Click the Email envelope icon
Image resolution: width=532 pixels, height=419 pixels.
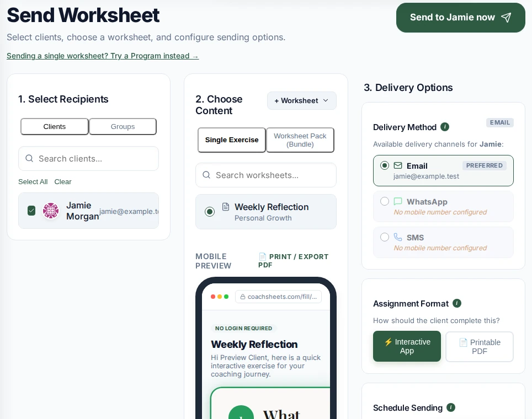tap(398, 165)
